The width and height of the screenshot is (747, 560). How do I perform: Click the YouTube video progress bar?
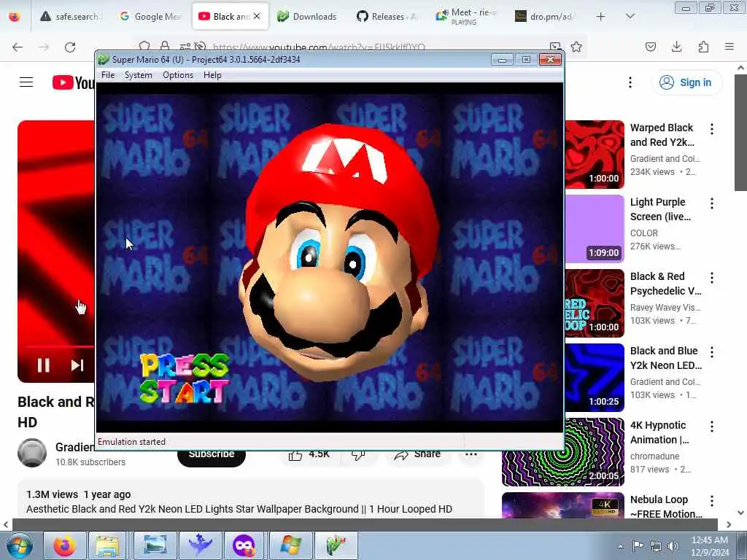60,346
